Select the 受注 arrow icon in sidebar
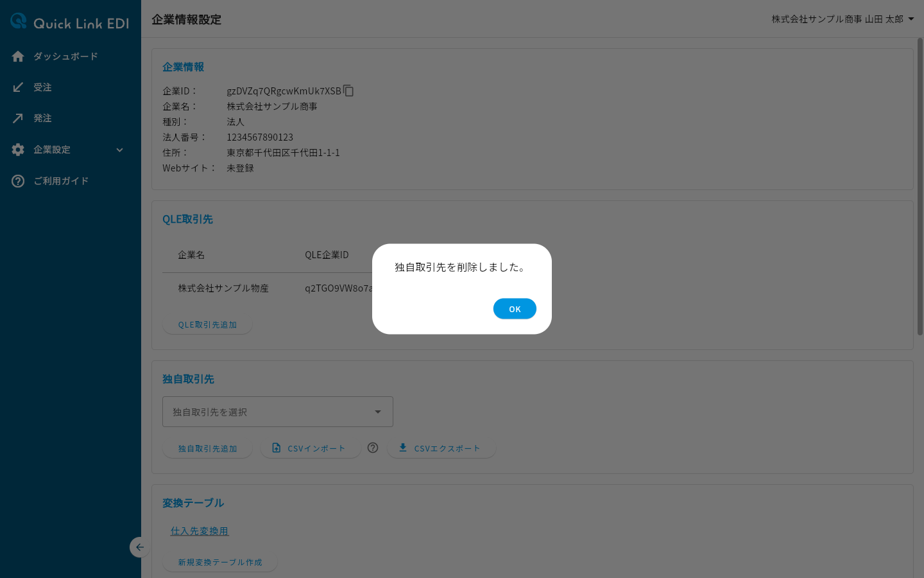924x578 pixels. click(x=18, y=87)
